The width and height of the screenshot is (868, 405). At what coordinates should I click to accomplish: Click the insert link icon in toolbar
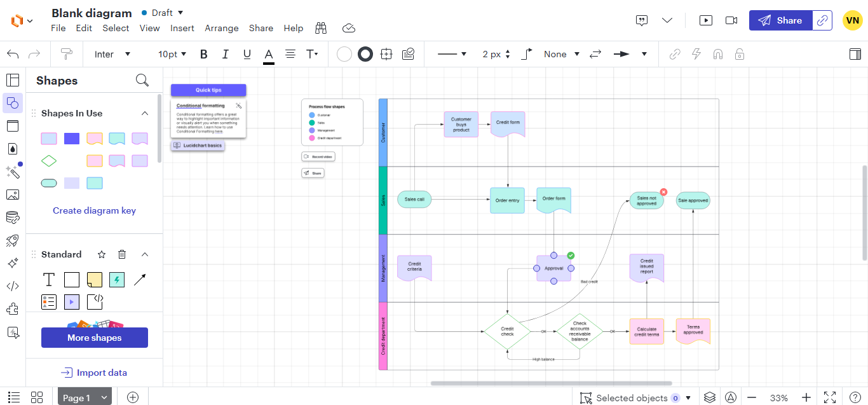(675, 54)
